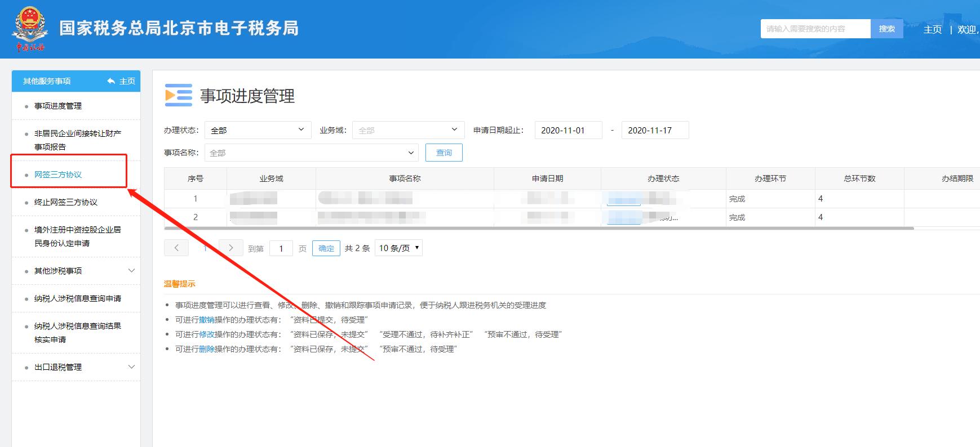Open 境外注册中资控股企业居民身份认定申请

tap(78, 236)
